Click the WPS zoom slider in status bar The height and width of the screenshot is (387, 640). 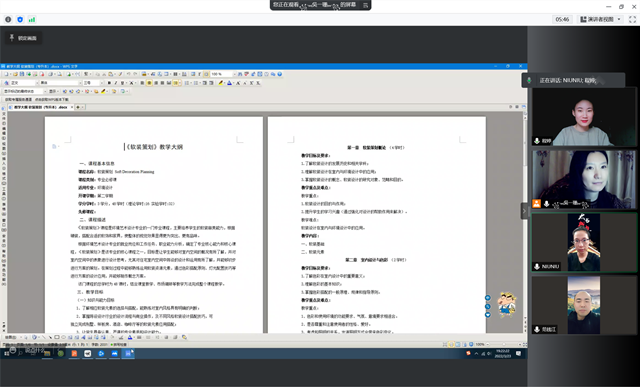pos(505,345)
